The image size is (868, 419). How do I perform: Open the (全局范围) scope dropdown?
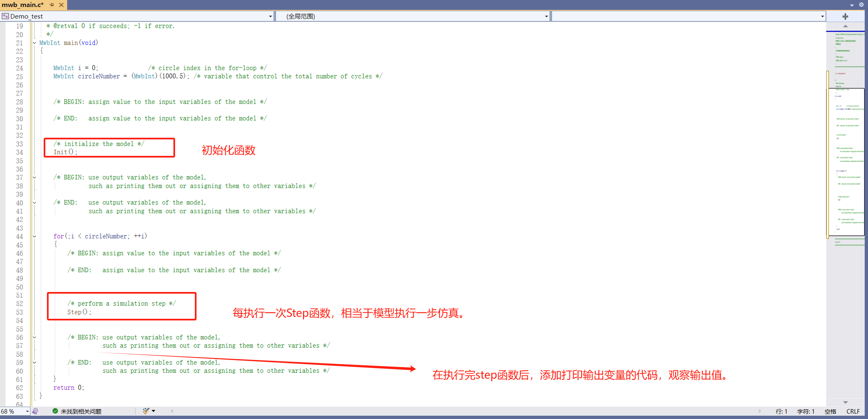point(546,16)
